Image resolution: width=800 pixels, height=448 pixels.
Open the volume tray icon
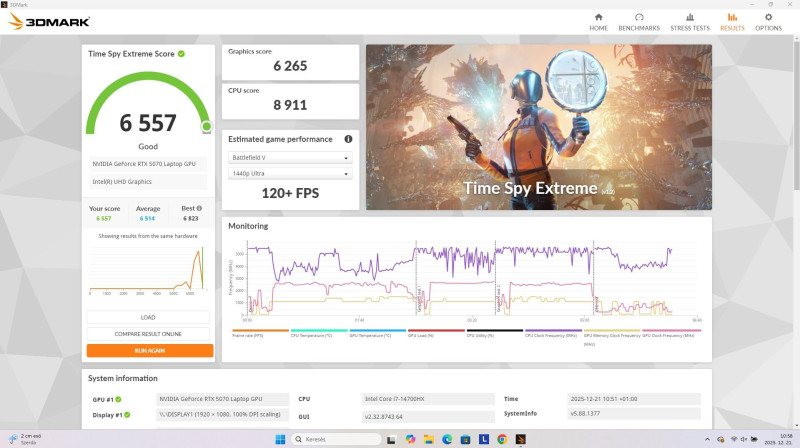click(x=744, y=439)
